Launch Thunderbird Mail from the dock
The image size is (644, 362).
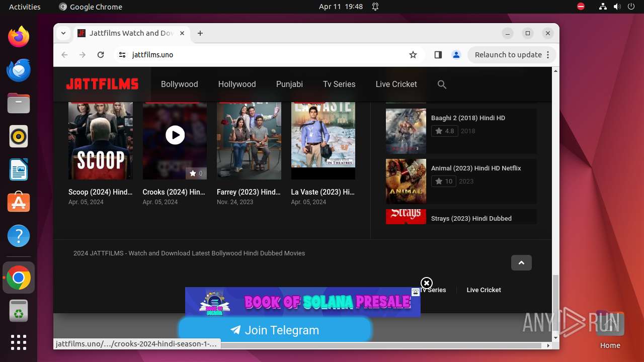[19, 70]
